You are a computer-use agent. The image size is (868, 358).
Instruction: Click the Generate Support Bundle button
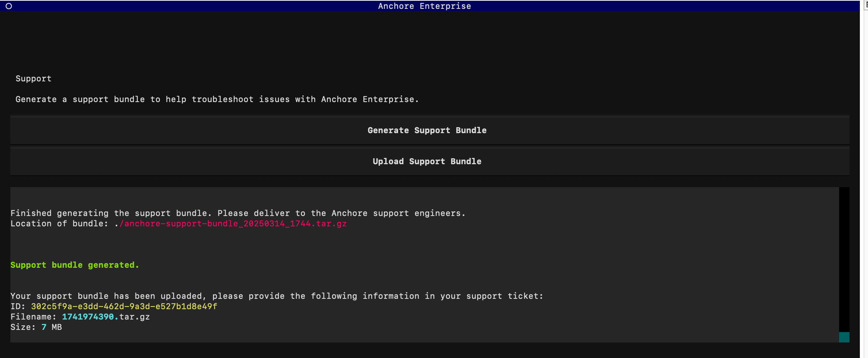[x=427, y=130]
